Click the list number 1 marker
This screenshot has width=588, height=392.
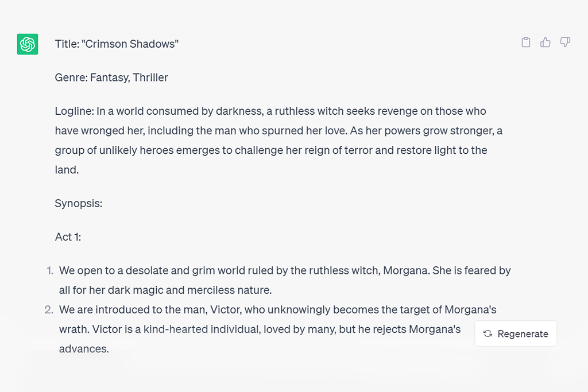coord(49,270)
